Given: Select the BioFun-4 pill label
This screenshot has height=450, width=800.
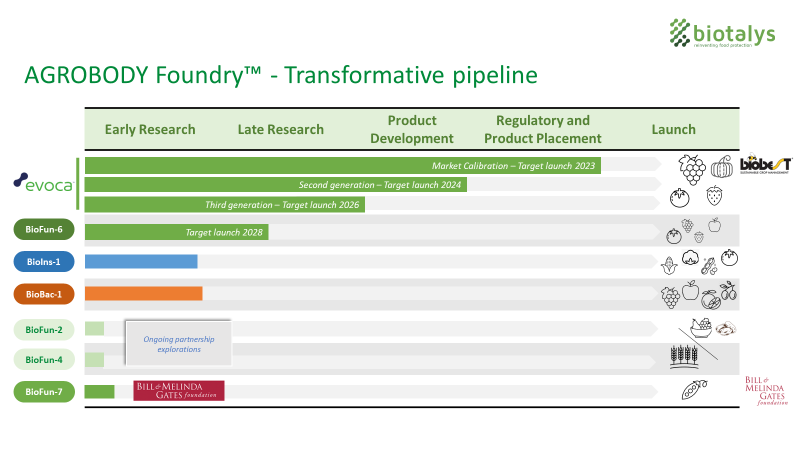Looking at the screenshot, I should 44,360.
